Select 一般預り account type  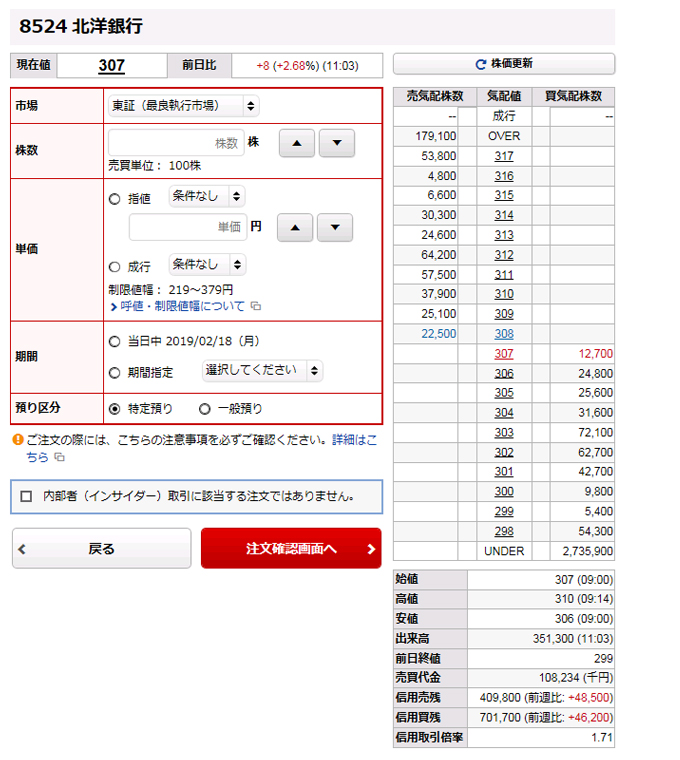coord(205,409)
